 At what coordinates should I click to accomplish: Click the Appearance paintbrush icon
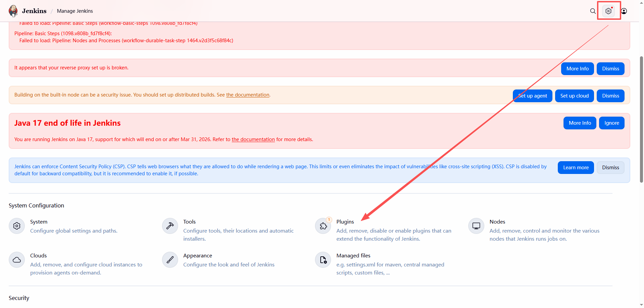pos(170,260)
